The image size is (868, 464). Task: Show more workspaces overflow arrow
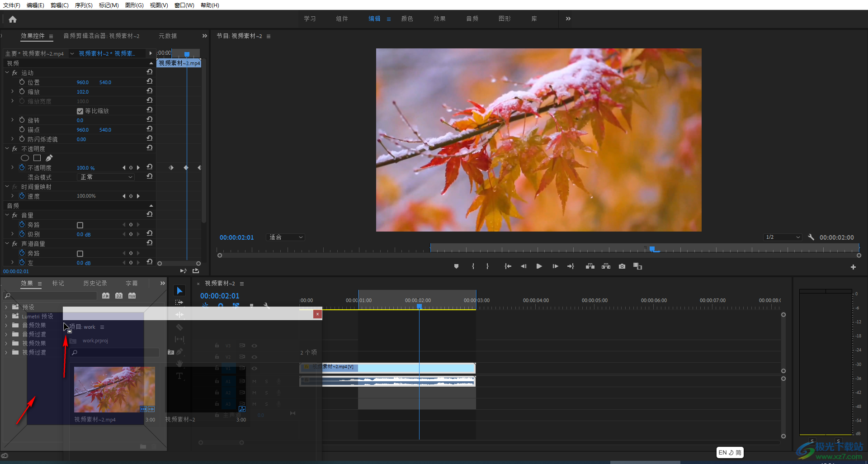pos(568,19)
